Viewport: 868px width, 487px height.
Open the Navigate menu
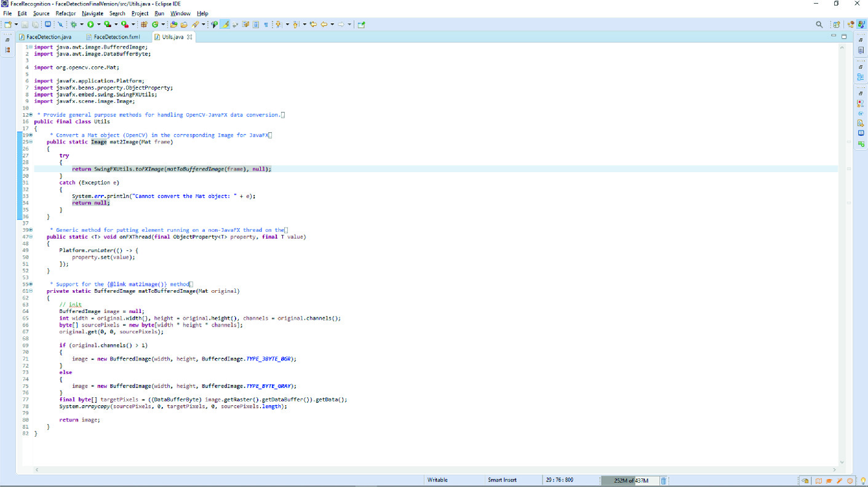93,13
